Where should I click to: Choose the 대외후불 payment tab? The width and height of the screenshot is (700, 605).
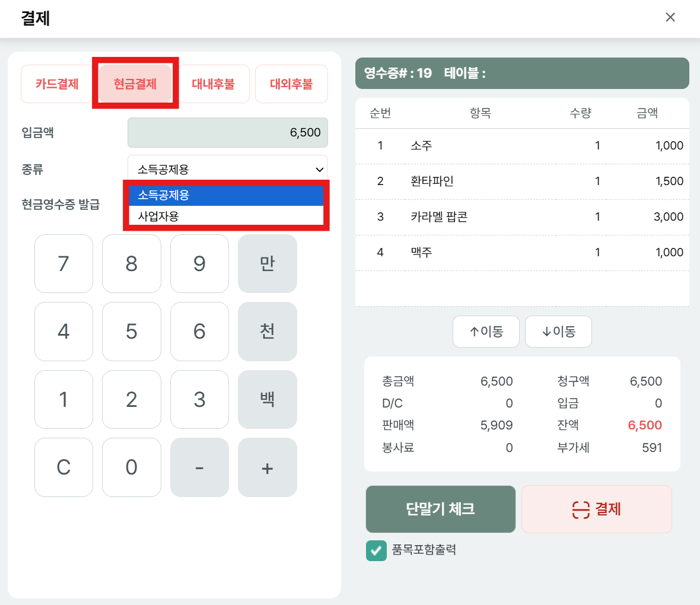pos(291,84)
